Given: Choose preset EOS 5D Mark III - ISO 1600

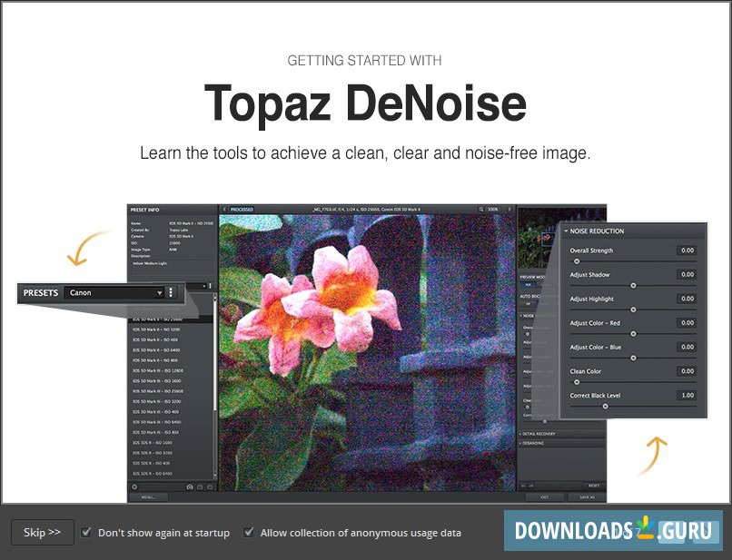Looking at the screenshot, I should [157, 381].
